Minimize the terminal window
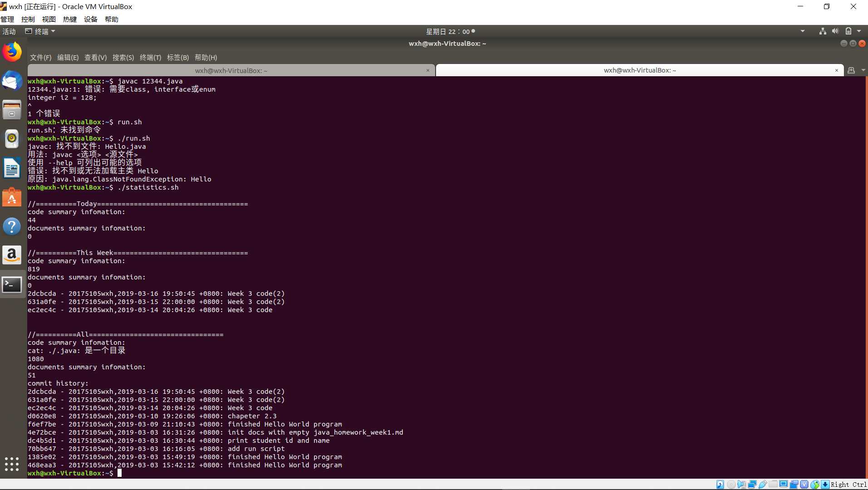The height and width of the screenshot is (490, 868). 844,44
